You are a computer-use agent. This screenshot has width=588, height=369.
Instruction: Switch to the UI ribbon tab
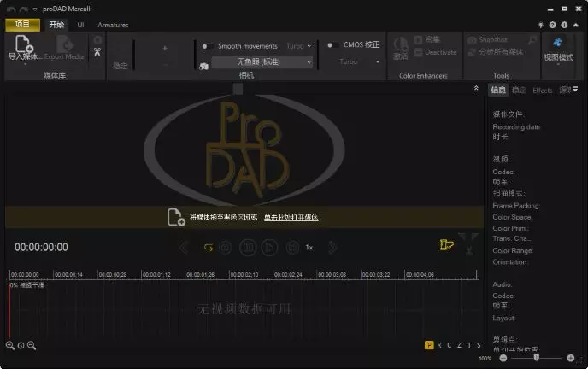(x=80, y=25)
